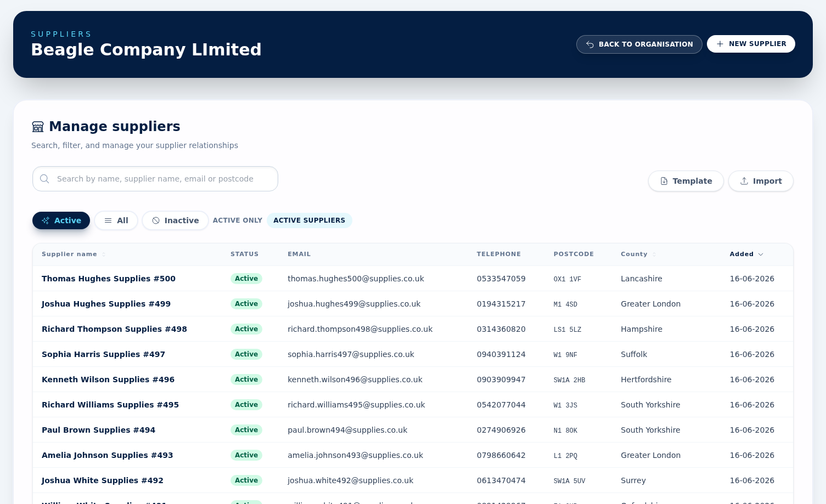
Task: Select the Active filter tab
Action: click(x=61, y=220)
